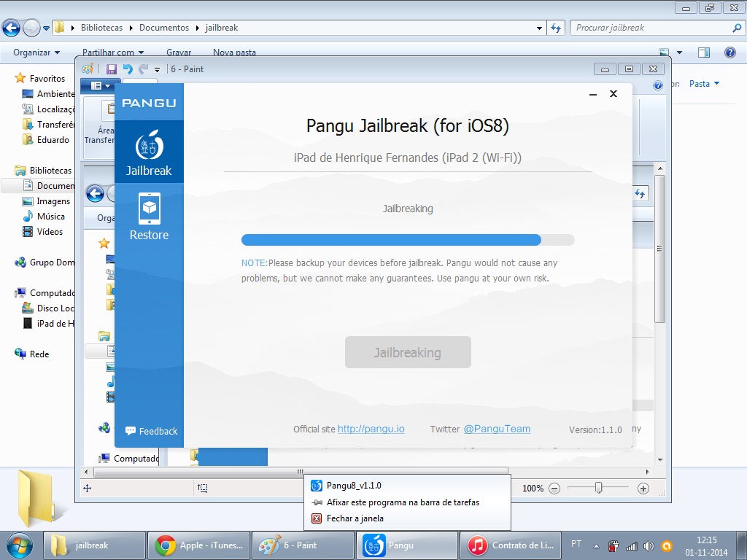Expand the Organizar dropdown menu
747x560 pixels.
click(x=36, y=52)
